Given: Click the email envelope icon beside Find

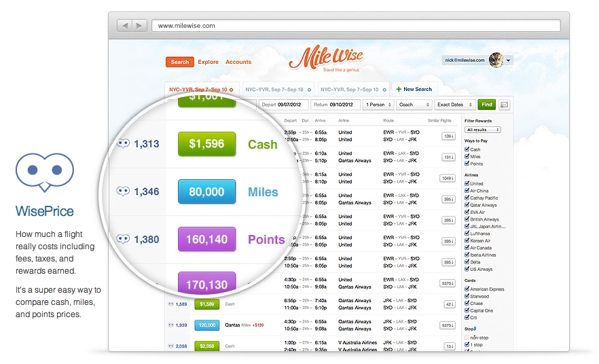Looking at the screenshot, I should point(504,105).
